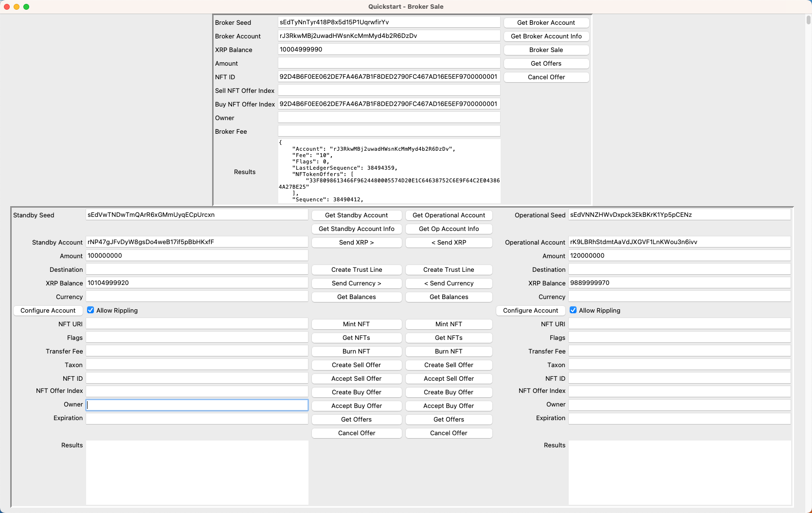Image resolution: width=812 pixels, height=513 pixels.
Task: Uncheck Standby Allow Rippling checkbox
Action: tap(90, 310)
